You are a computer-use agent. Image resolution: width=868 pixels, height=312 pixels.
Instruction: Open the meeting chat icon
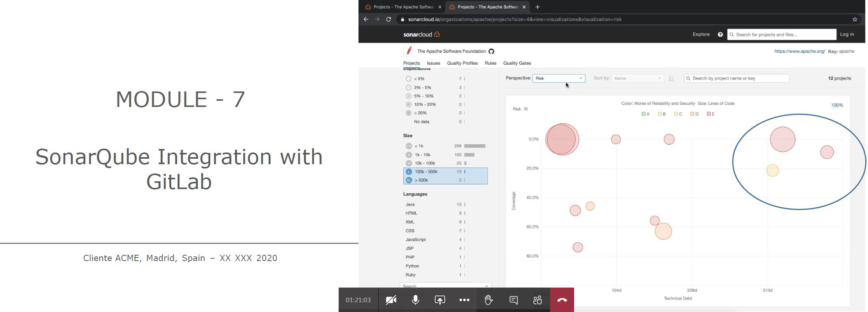pyautogui.click(x=513, y=300)
